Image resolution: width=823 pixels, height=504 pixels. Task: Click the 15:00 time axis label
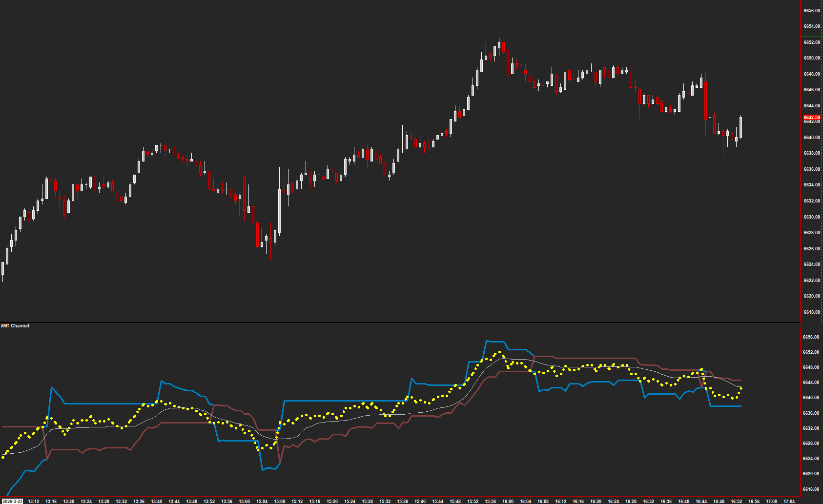point(244,501)
